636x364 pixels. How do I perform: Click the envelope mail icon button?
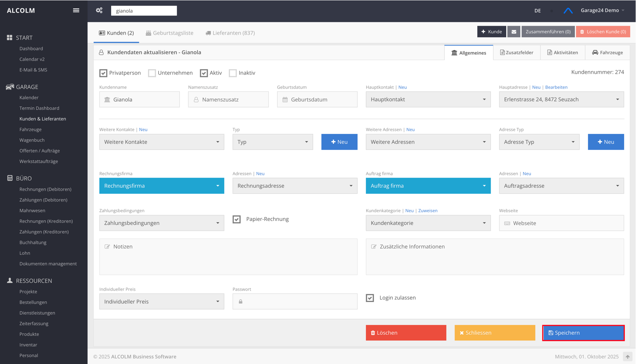(x=513, y=32)
